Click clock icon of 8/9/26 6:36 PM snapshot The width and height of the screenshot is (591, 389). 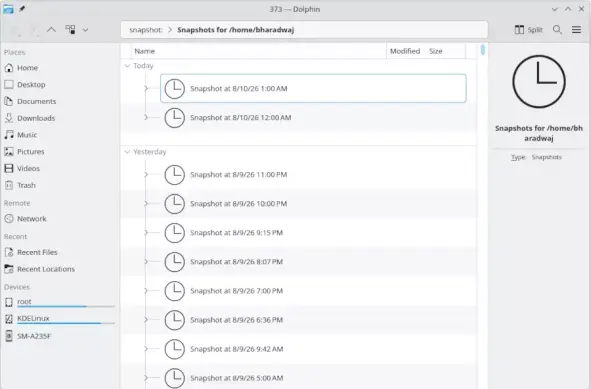pos(175,320)
